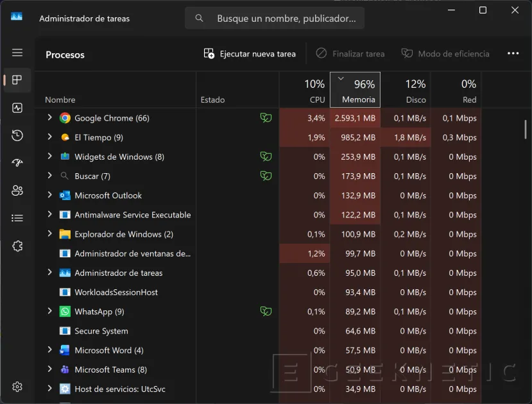Sort processes by the Disco column
The height and width of the screenshot is (404, 532).
coord(406,90)
